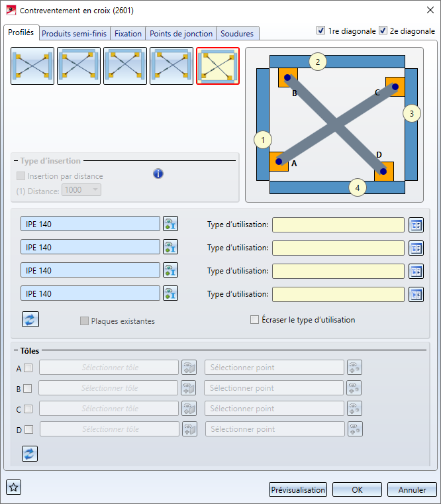Open usage type list for second profile row
Image resolution: width=441 pixels, height=504 pixels.
point(416,248)
